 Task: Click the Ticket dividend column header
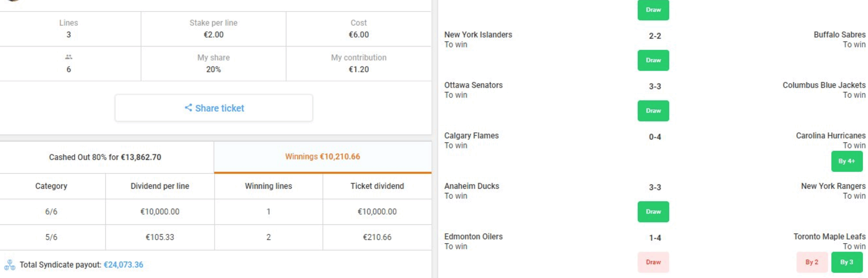pos(377,186)
